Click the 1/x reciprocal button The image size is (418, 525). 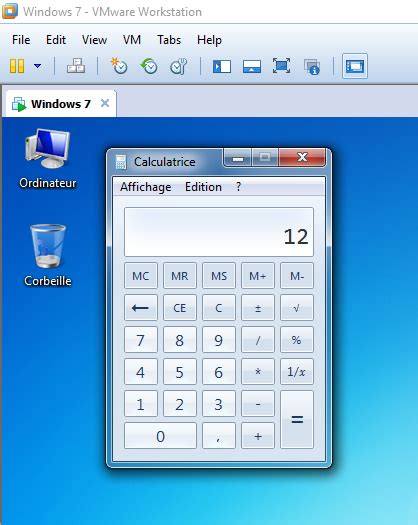pyautogui.click(x=297, y=372)
